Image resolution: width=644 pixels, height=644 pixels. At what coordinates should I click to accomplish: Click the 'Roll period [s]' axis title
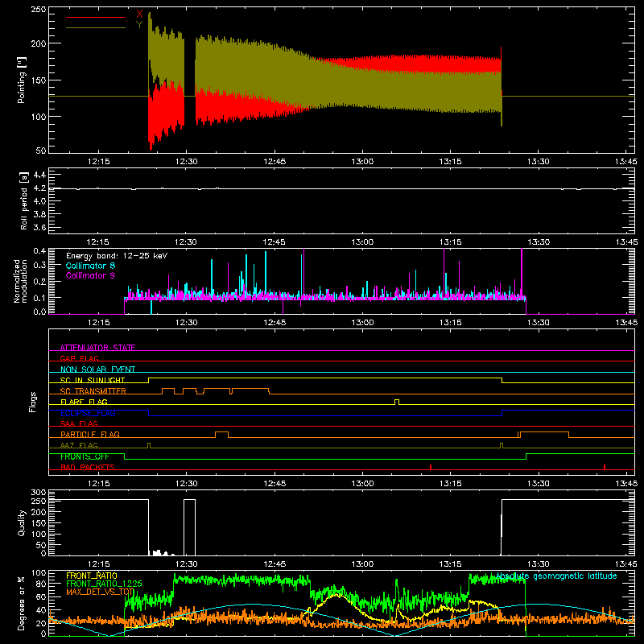click(23, 200)
